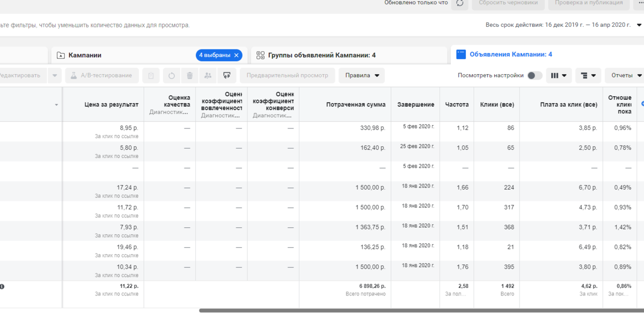
Task: Expand the 'Правила' dropdown menu
Action: [361, 76]
